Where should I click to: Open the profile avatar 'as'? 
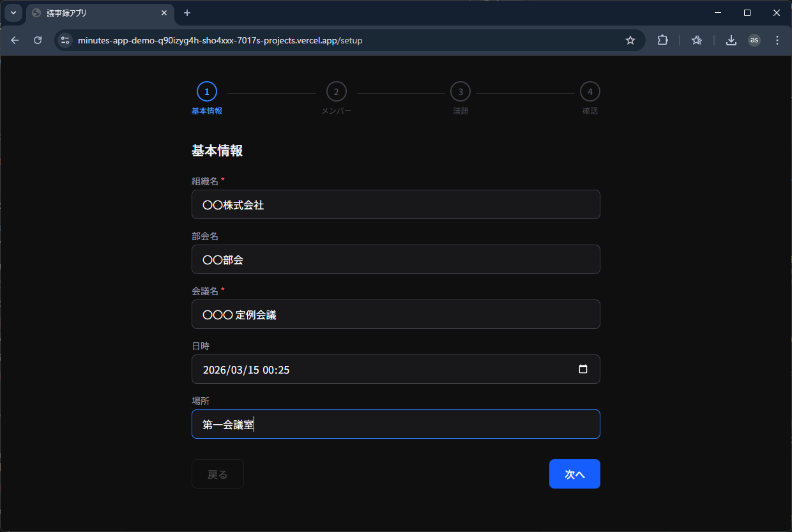click(x=754, y=40)
